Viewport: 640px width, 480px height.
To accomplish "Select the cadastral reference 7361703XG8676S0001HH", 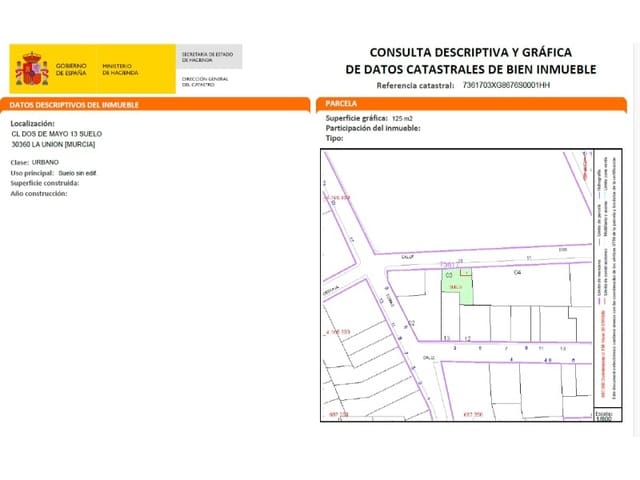I will click(506, 85).
